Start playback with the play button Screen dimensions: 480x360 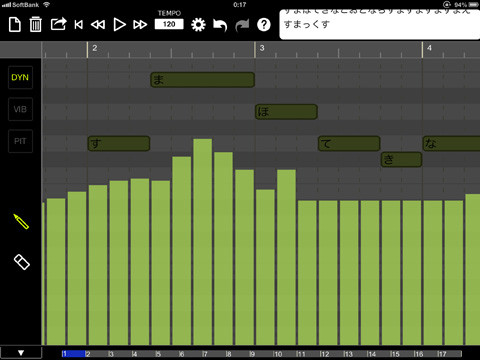tap(119, 25)
